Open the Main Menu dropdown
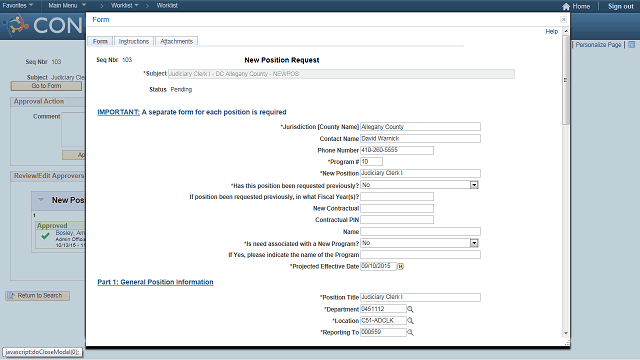 pos(67,5)
